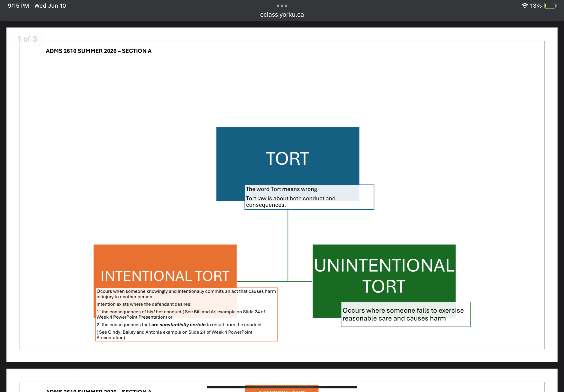Tap the three-dot multitasking menu
The width and height of the screenshot is (564, 392).
(x=282, y=6)
